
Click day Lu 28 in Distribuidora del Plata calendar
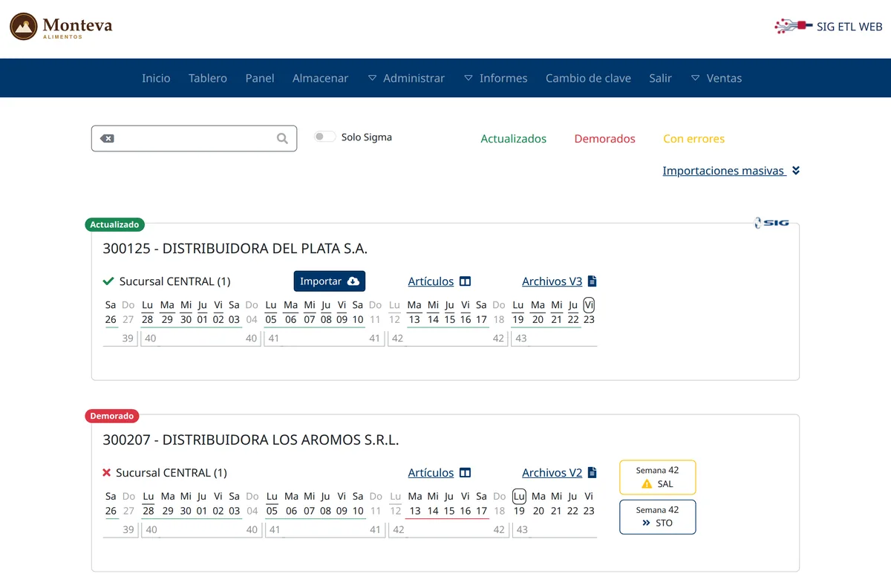[x=148, y=312]
